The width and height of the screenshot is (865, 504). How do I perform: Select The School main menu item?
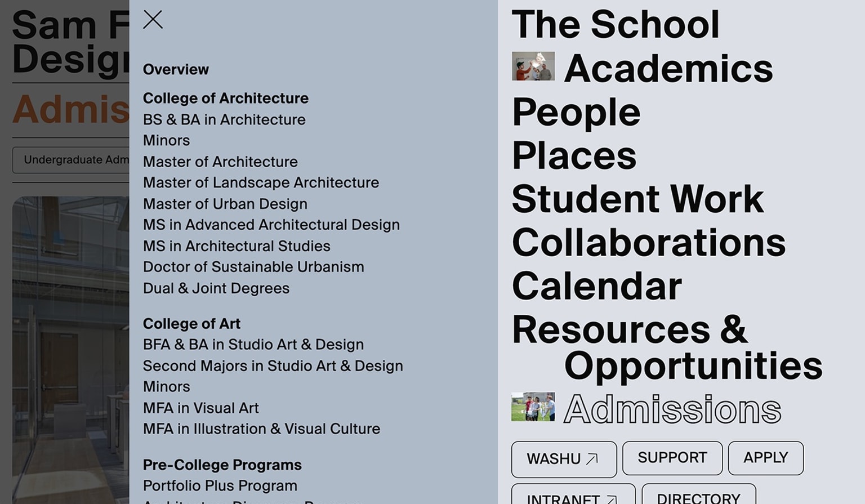point(615,25)
